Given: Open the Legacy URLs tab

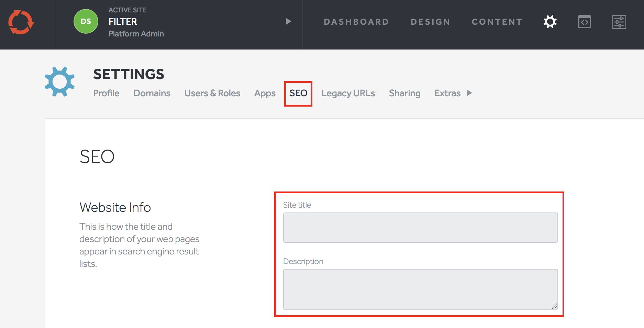Looking at the screenshot, I should pos(348,93).
